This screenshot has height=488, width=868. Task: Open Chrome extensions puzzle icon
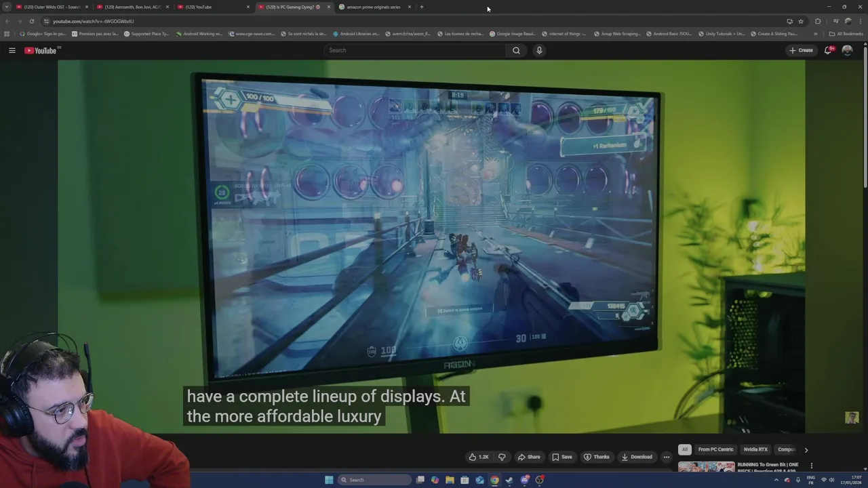pos(818,21)
